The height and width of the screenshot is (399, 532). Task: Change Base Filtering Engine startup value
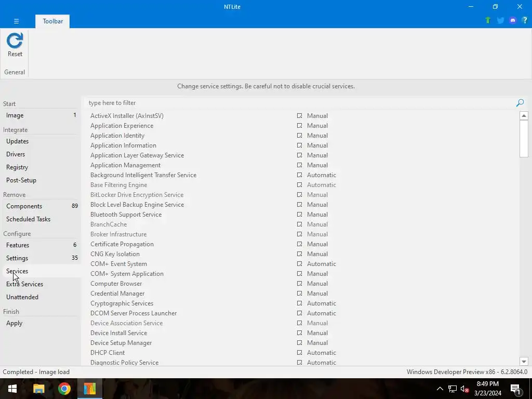coord(321,185)
